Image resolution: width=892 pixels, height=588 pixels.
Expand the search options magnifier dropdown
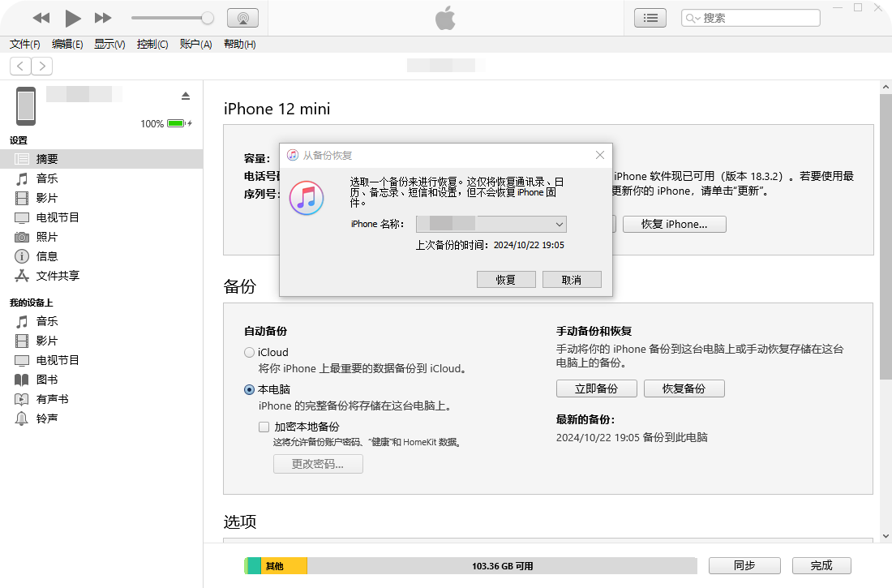(693, 18)
